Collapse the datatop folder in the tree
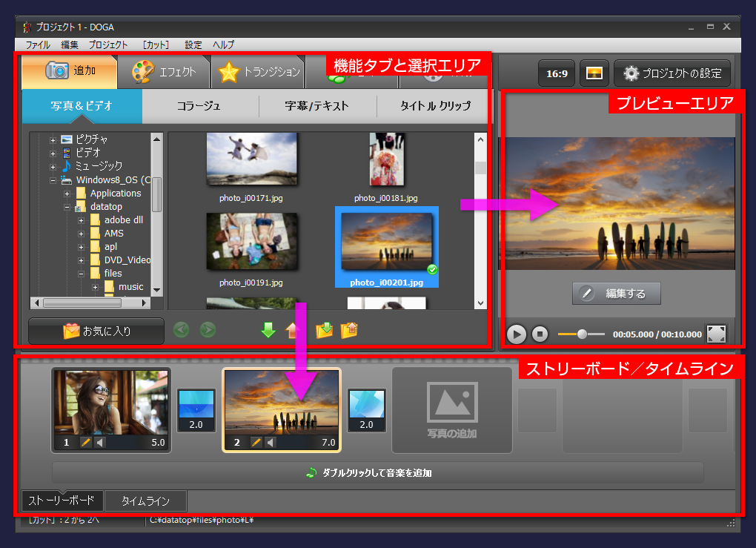This screenshot has height=548, width=756. tap(67, 206)
